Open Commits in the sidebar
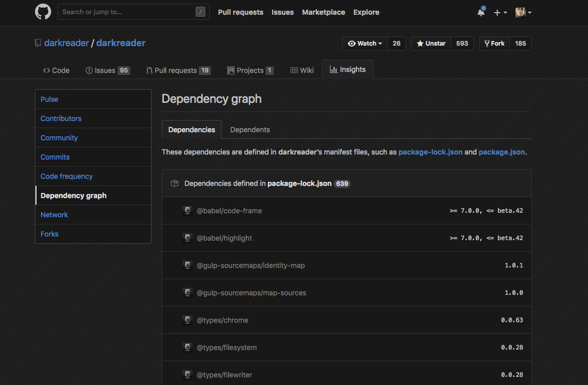 93,157
